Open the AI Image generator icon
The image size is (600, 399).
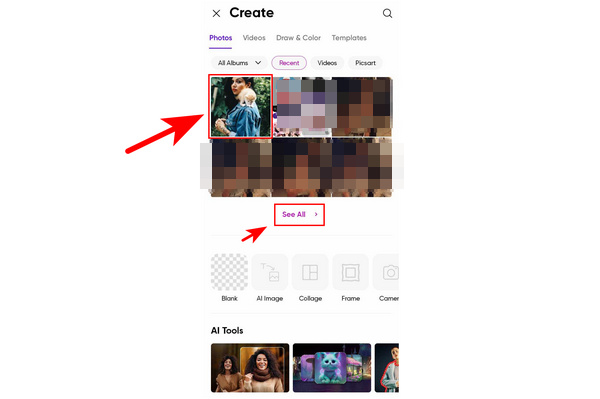tap(270, 272)
